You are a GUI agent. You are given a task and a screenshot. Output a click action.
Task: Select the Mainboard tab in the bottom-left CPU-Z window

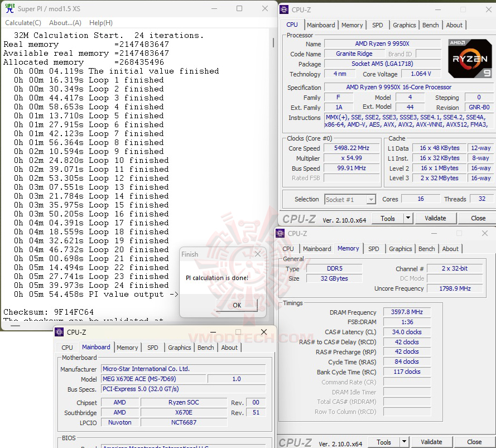(96, 347)
